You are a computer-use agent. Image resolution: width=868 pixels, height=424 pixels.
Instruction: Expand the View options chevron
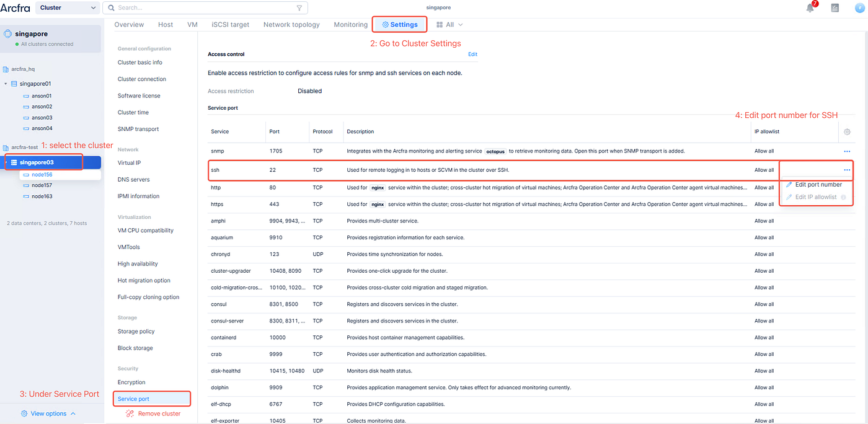tap(73, 413)
